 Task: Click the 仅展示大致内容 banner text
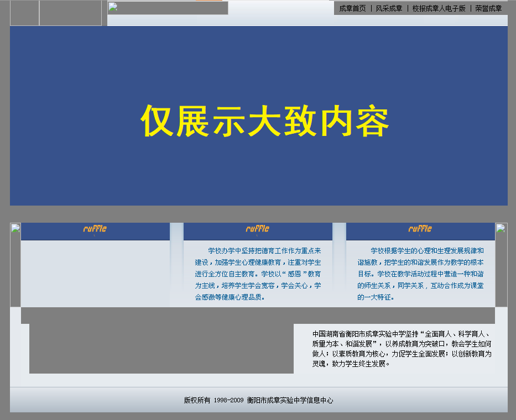point(265,120)
